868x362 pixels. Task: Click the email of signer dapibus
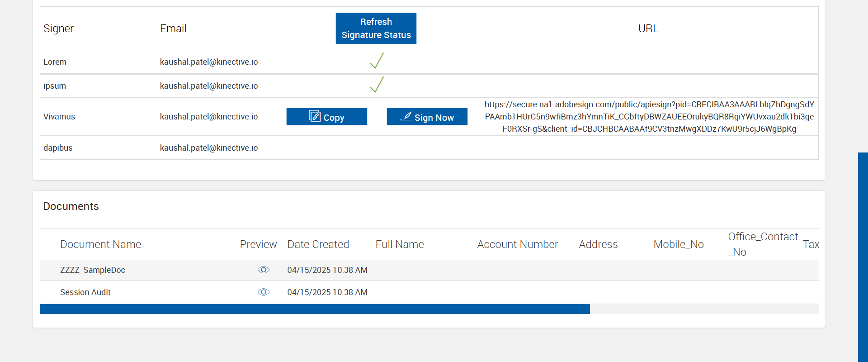click(x=208, y=148)
